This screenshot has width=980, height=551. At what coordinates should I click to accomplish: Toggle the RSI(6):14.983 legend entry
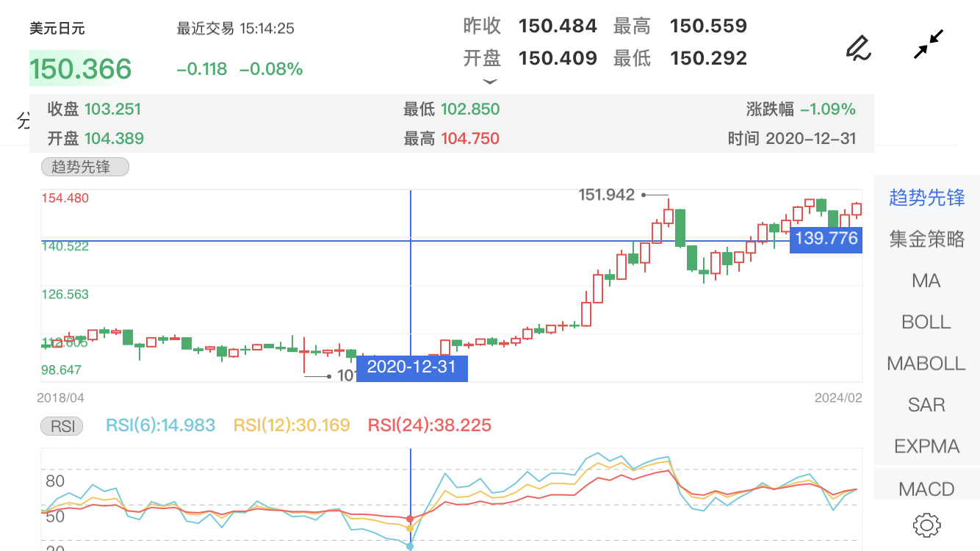click(x=159, y=425)
